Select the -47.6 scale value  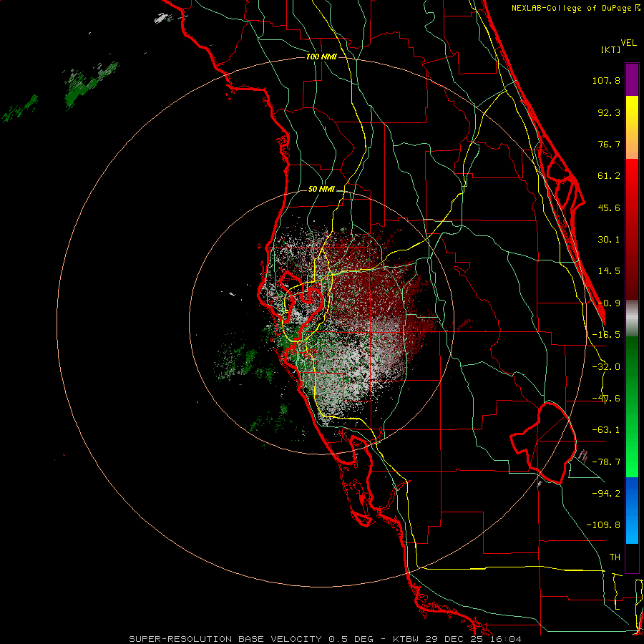606,399
